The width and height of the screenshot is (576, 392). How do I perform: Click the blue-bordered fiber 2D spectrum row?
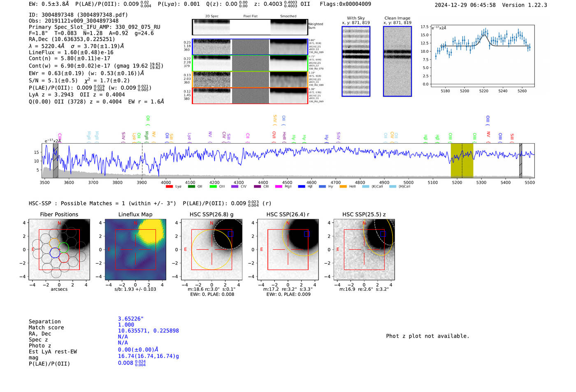click(x=250, y=47)
